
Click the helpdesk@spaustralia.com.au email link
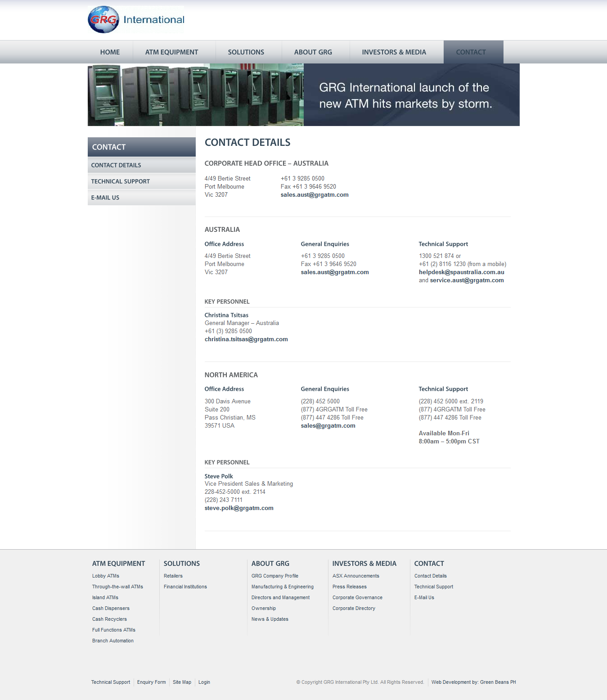tap(461, 272)
